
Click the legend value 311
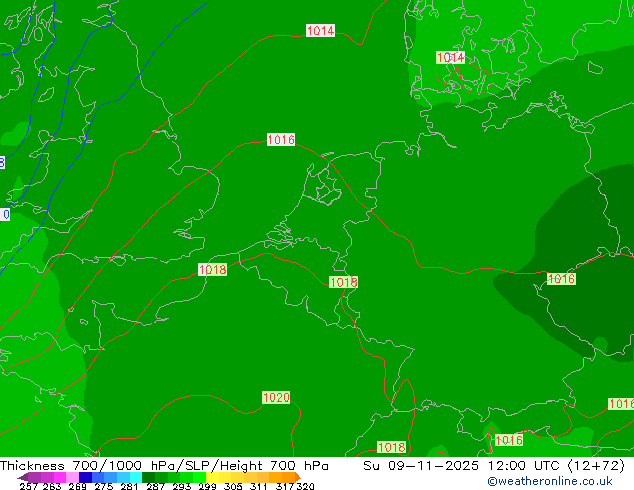click(x=259, y=486)
